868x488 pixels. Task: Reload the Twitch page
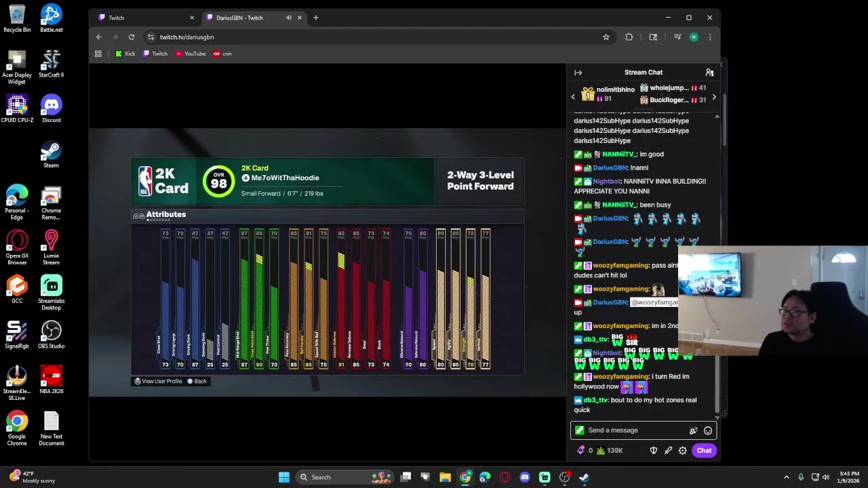coord(132,37)
